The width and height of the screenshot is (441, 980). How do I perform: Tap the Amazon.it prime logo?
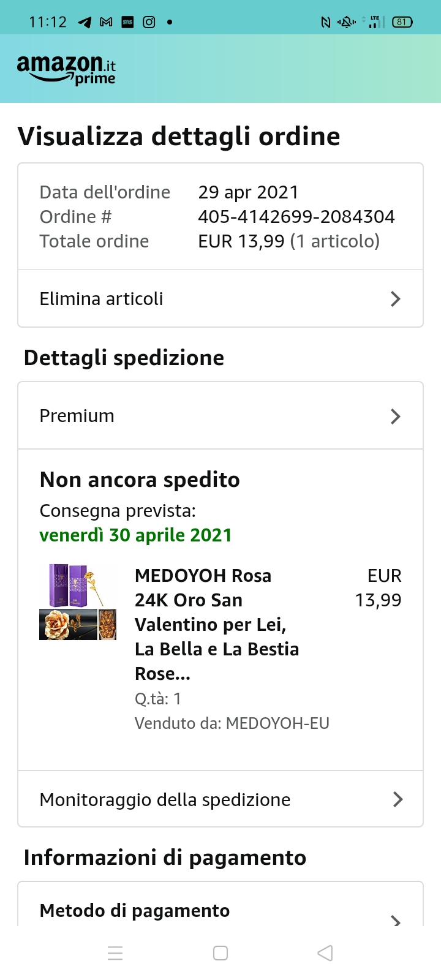66,69
